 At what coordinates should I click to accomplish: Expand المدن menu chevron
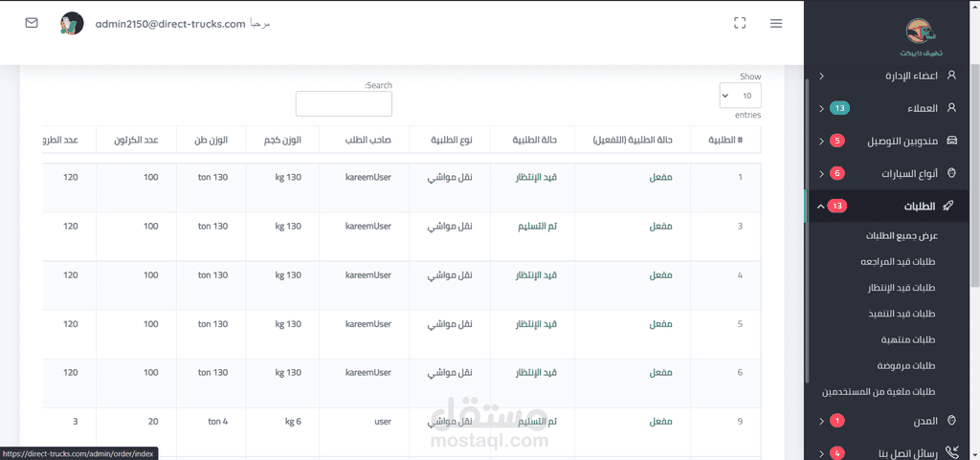821,421
